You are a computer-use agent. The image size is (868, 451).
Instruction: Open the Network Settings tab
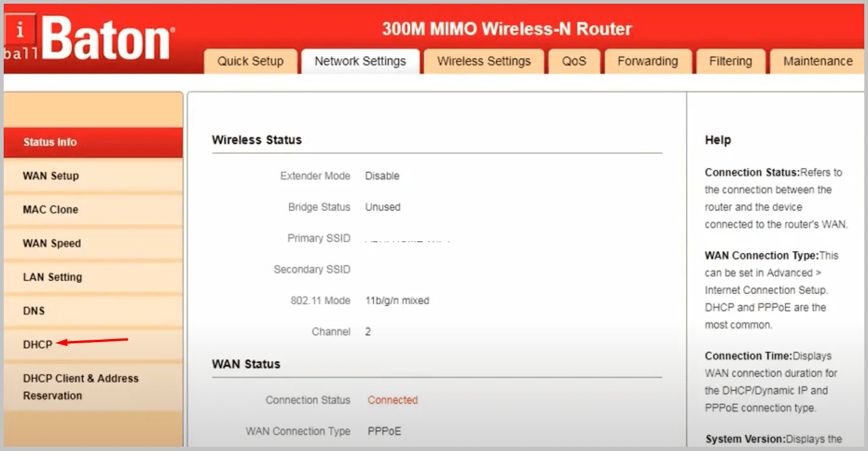(360, 61)
